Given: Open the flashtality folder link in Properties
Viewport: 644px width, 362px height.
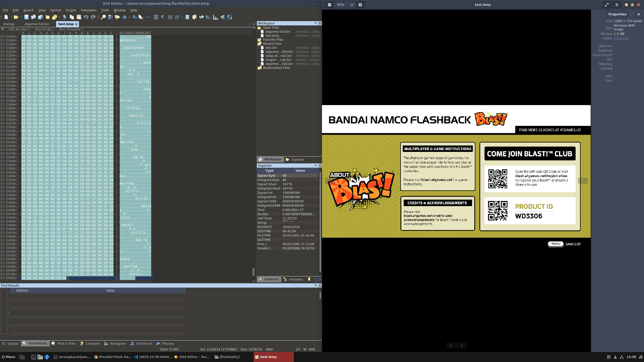Looking at the screenshot, I should click(x=621, y=38).
